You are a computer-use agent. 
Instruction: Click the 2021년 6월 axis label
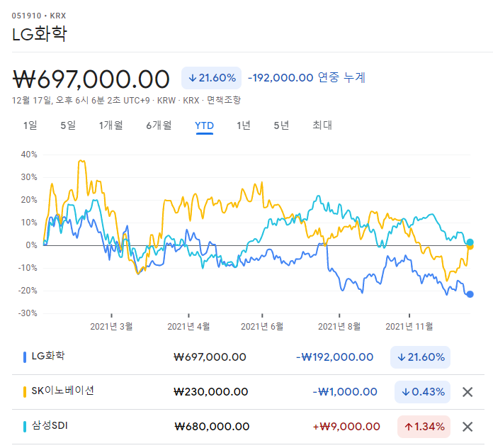pyautogui.click(x=262, y=327)
